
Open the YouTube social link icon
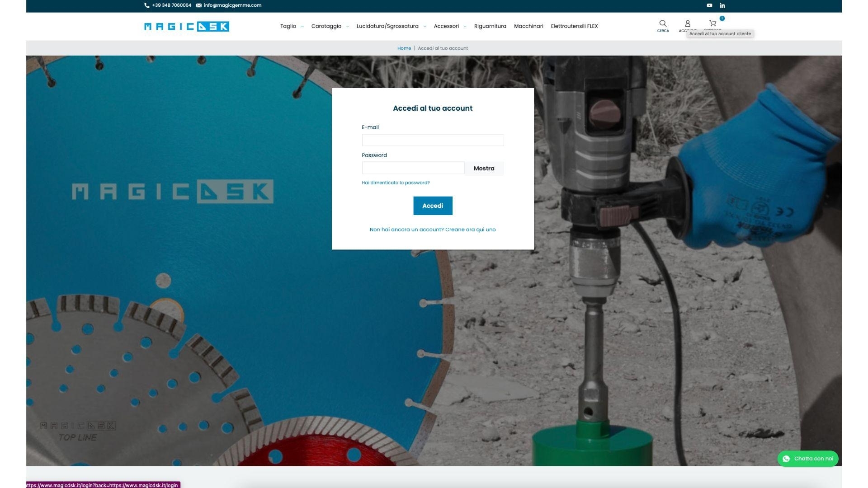(709, 5)
